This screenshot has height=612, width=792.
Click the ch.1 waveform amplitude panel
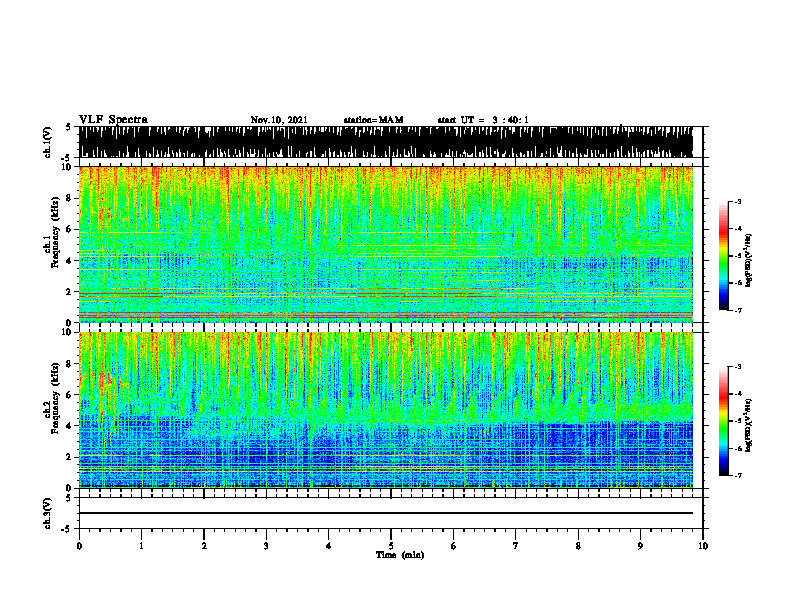[x=385, y=142]
